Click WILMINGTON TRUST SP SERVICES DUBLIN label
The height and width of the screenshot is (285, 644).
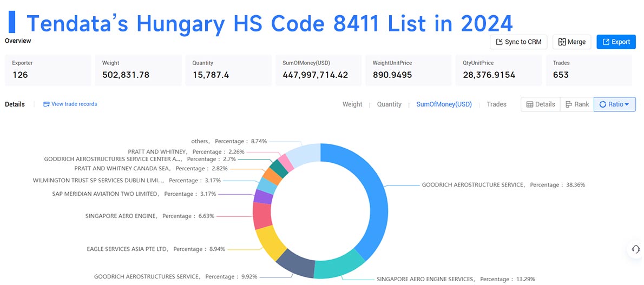click(x=127, y=180)
